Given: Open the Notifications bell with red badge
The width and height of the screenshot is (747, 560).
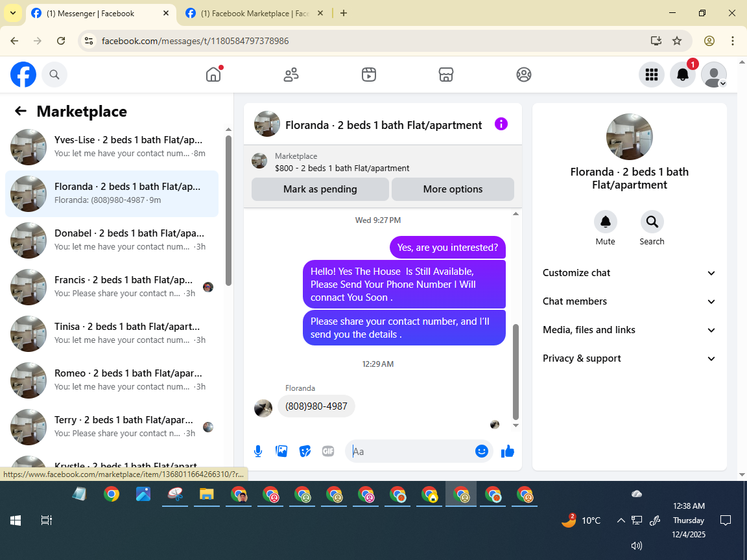Looking at the screenshot, I should point(683,75).
